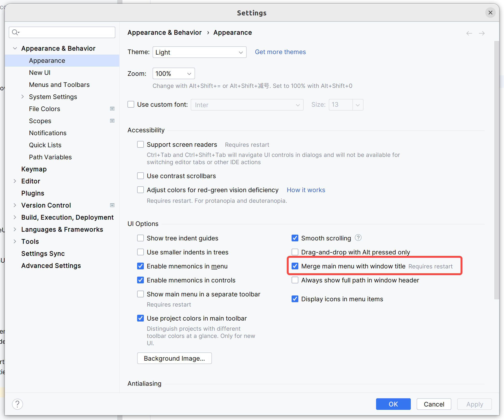Click the back navigation arrow icon
Screen dimensions: 504x420
click(x=469, y=33)
